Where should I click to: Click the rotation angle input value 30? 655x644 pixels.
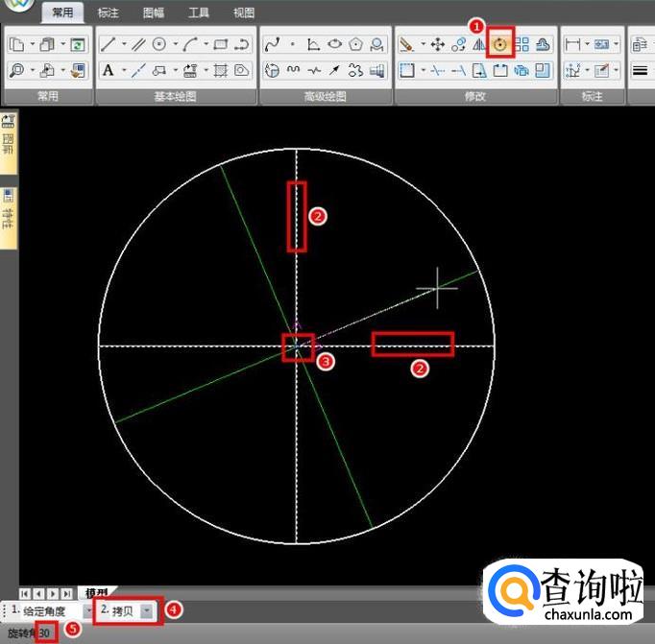(45, 633)
